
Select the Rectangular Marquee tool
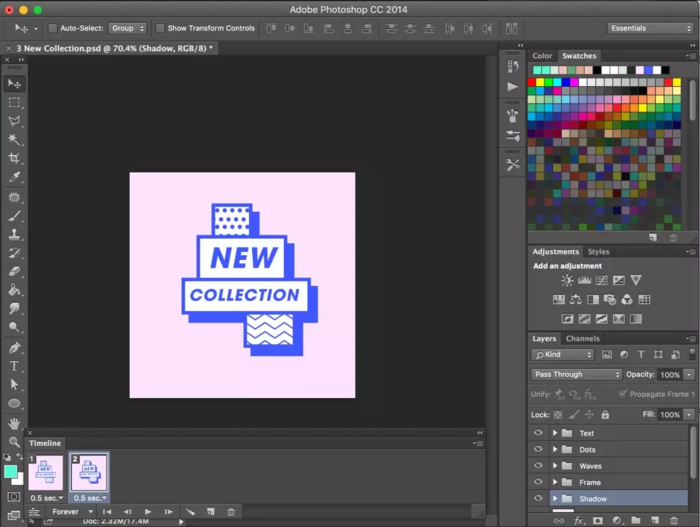pos(14,102)
